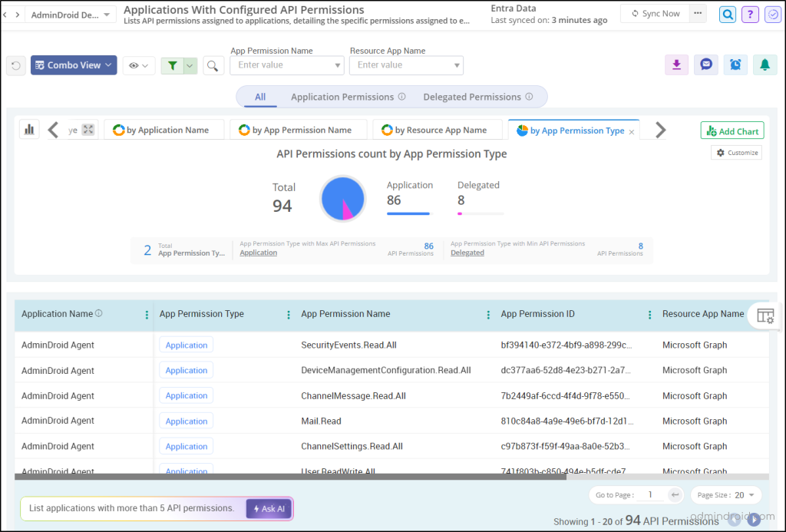Image resolution: width=786 pixels, height=532 pixels.
Task: Click the Ask AI button
Action: 269,508
